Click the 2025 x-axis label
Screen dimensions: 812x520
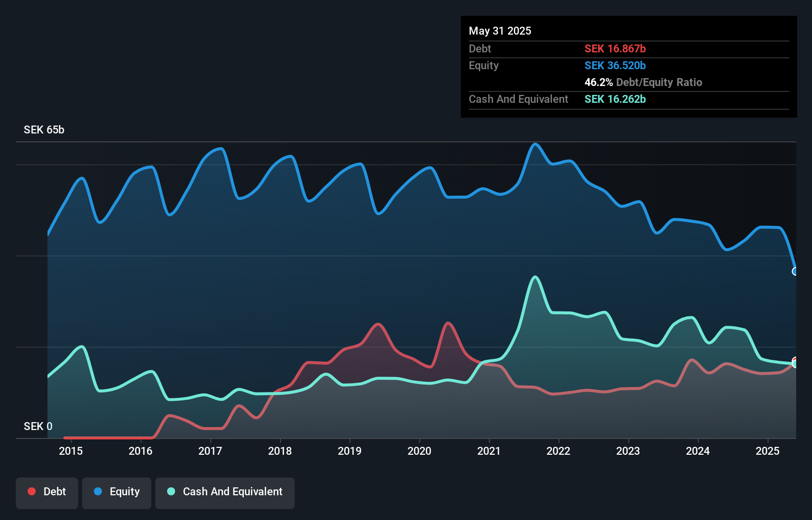pyautogui.click(x=767, y=451)
